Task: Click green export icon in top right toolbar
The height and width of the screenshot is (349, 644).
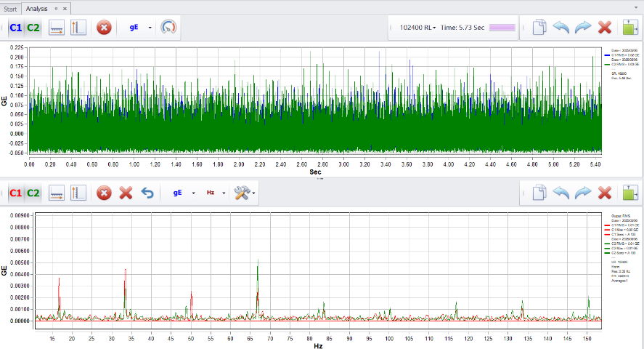Action: click(629, 28)
